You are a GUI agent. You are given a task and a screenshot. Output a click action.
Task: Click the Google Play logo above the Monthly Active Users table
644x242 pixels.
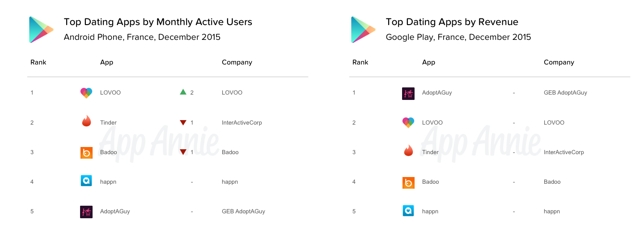[x=41, y=30]
